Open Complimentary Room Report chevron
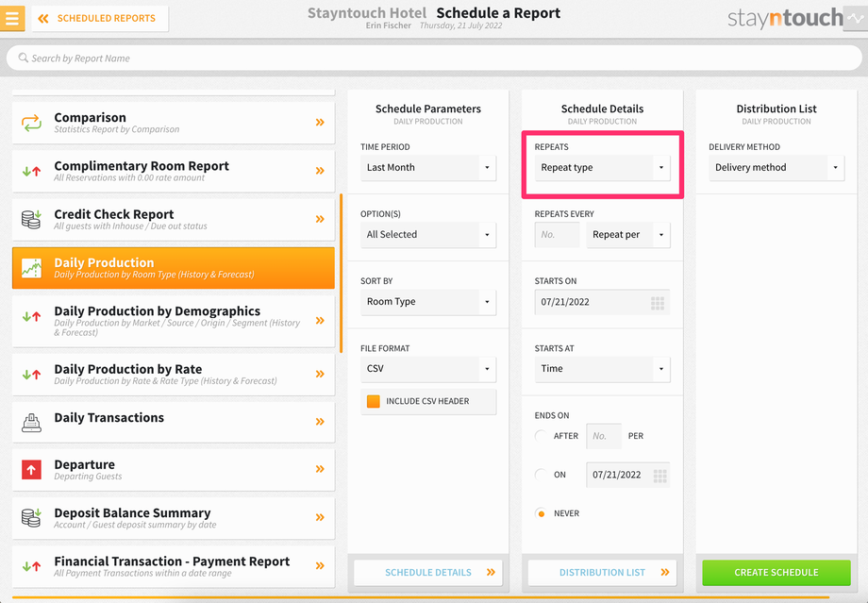868x603 pixels. (x=320, y=171)
